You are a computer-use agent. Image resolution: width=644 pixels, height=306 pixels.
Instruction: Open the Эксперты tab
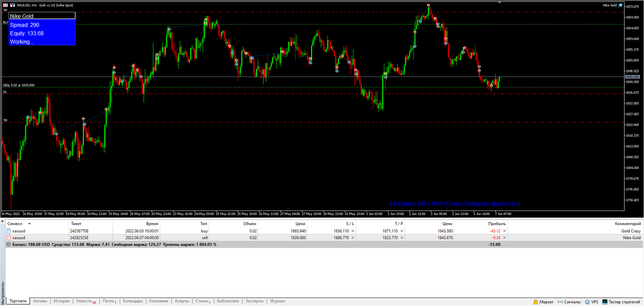click(x=255, y=301)
